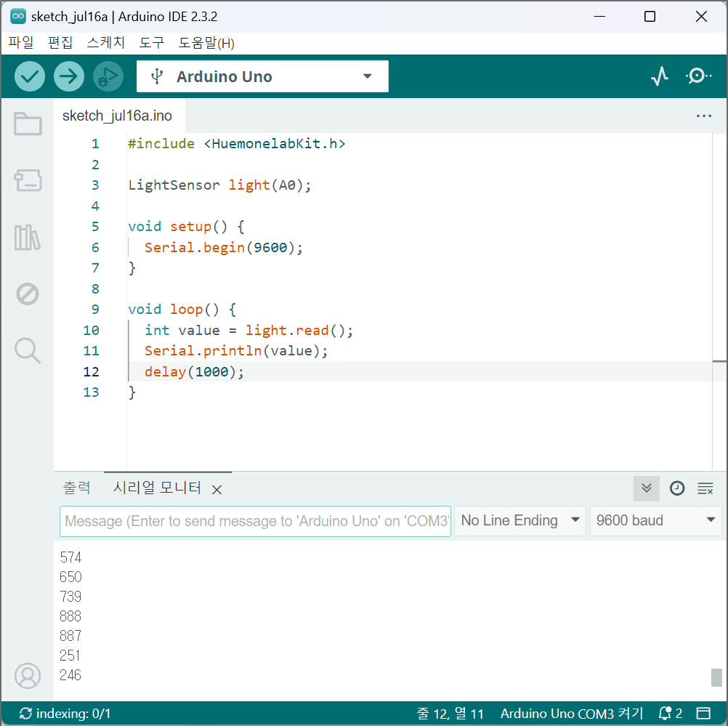Click Arduino Uno COM3 켜기 in status bar

[572, 713]
